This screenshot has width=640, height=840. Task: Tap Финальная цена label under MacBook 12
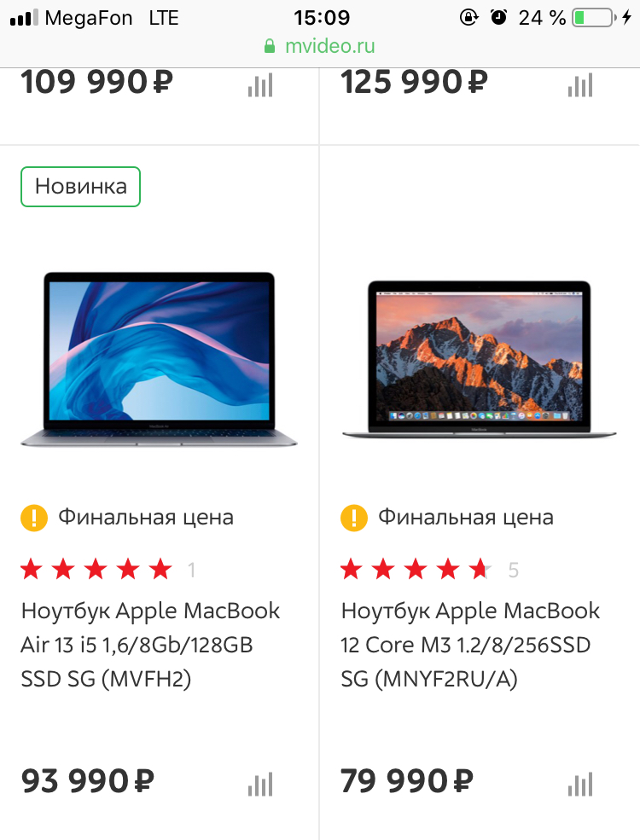[x=466, y=517]
